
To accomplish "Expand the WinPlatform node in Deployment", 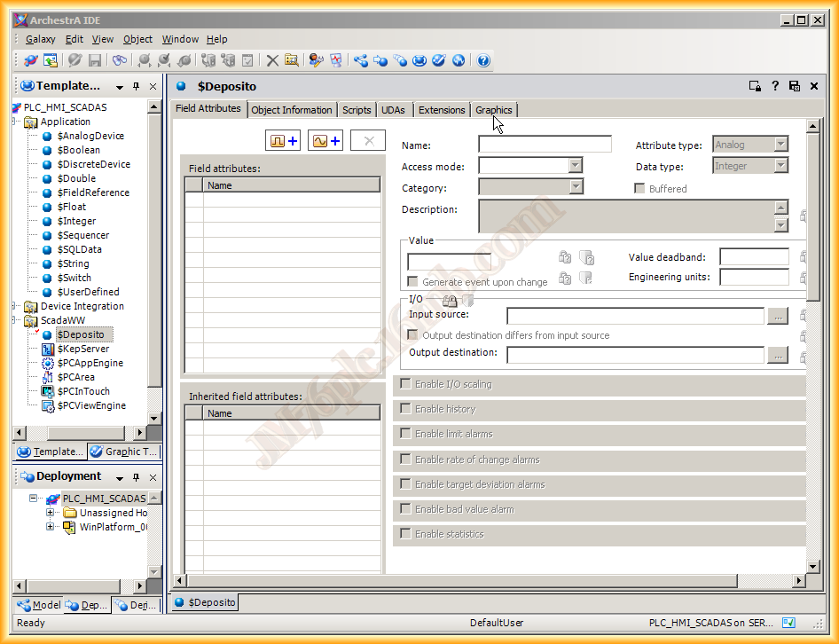I will pos(51,527).
